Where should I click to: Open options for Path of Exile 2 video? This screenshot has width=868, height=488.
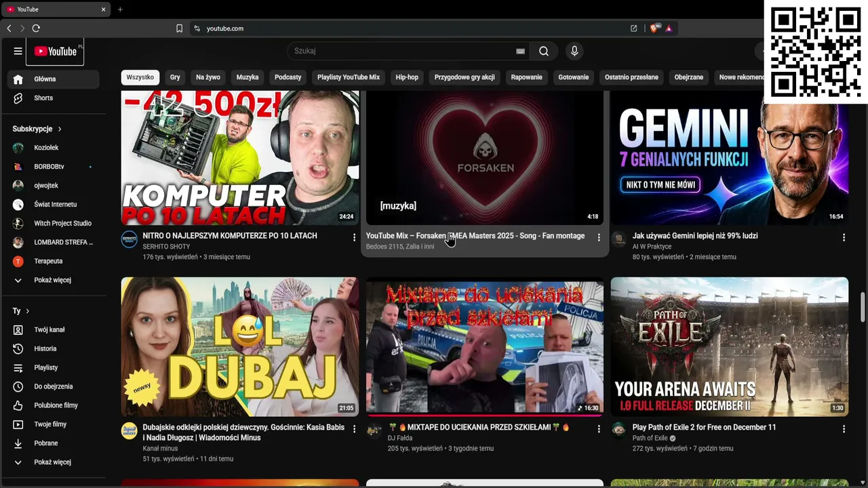point(844,429)
